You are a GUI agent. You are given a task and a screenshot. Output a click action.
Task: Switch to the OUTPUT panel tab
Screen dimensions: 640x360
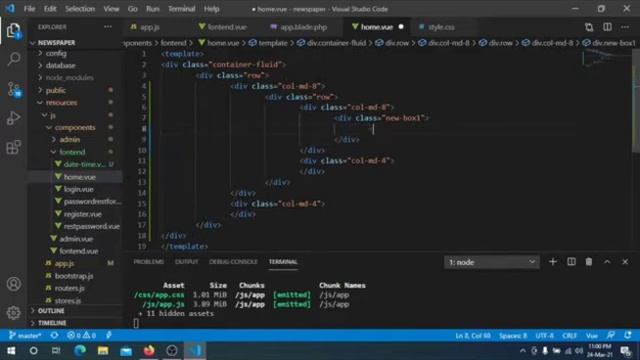pyautogui.click(x=187, y=262)
